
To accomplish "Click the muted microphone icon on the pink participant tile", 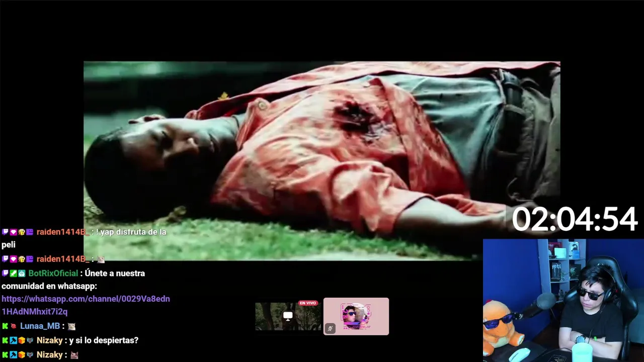I will pyautogui.click(x=330, y=329).
